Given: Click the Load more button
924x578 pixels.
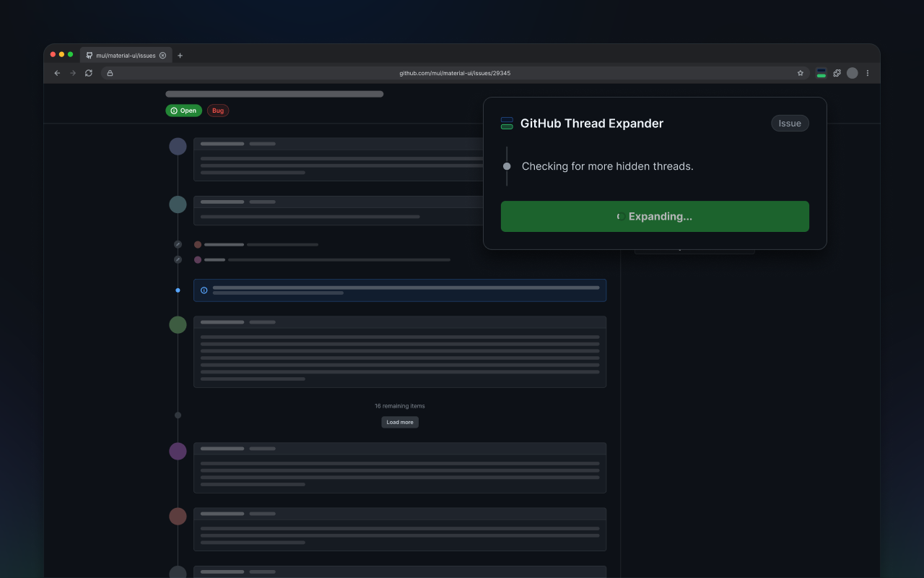Looking at the screenshot, I should click(400, 422).
